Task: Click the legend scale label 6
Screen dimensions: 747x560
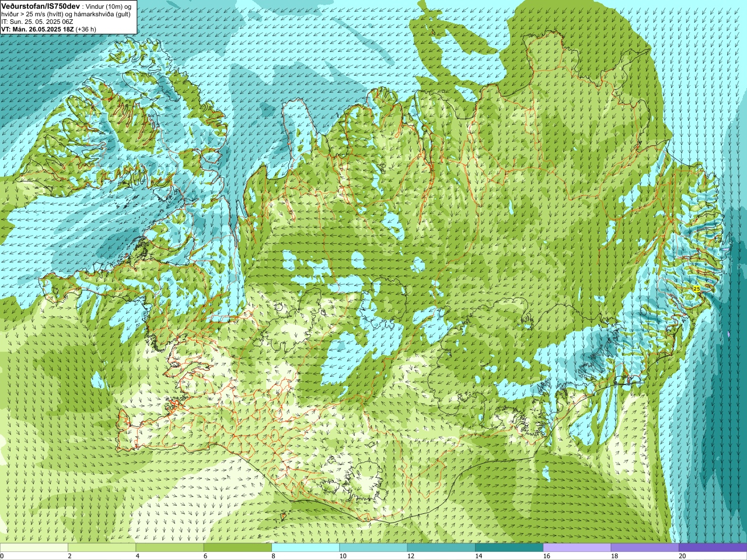Action: point(205,556)
